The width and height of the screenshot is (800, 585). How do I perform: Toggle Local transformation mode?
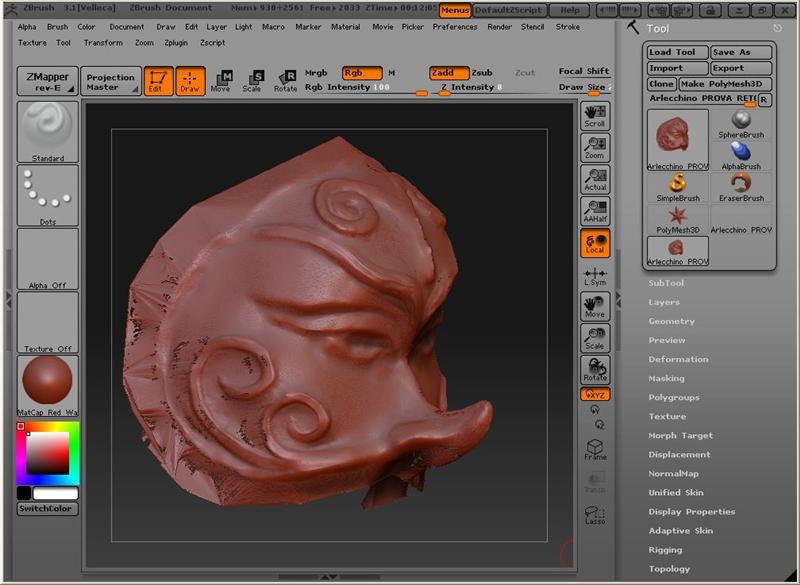point(595,243)
